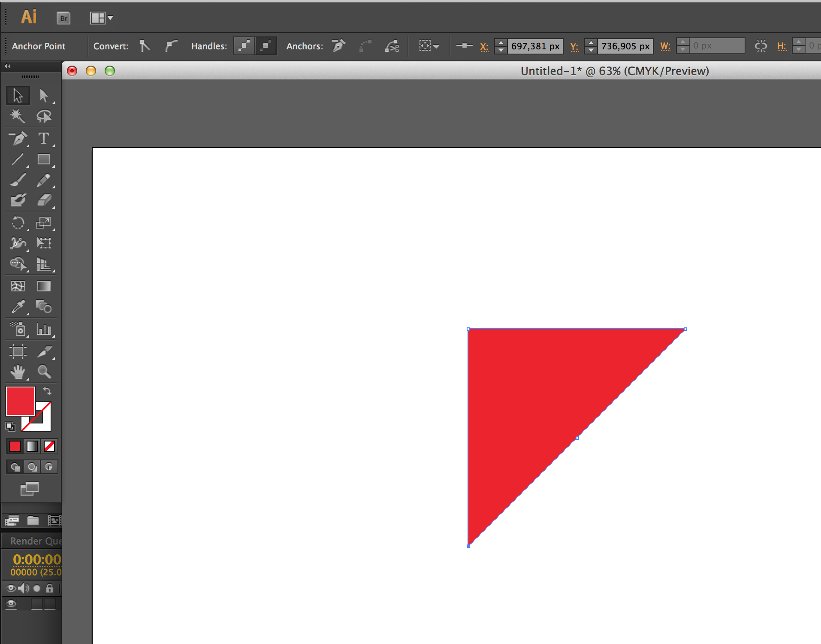This screenshot has height=644, width=821.
Task: Click the X coordinate input field
Action: (535, 46)
